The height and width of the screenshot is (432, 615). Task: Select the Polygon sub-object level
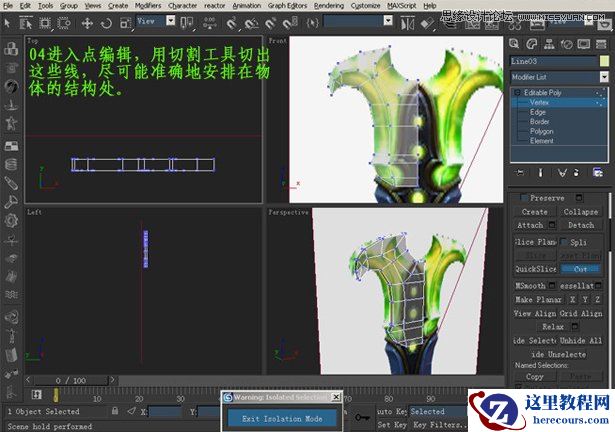[541, 131]
